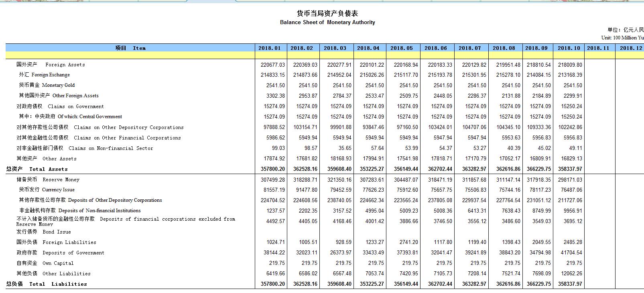
Task: Click the Deposits of Government row label
Action: (x=60, y=253)
